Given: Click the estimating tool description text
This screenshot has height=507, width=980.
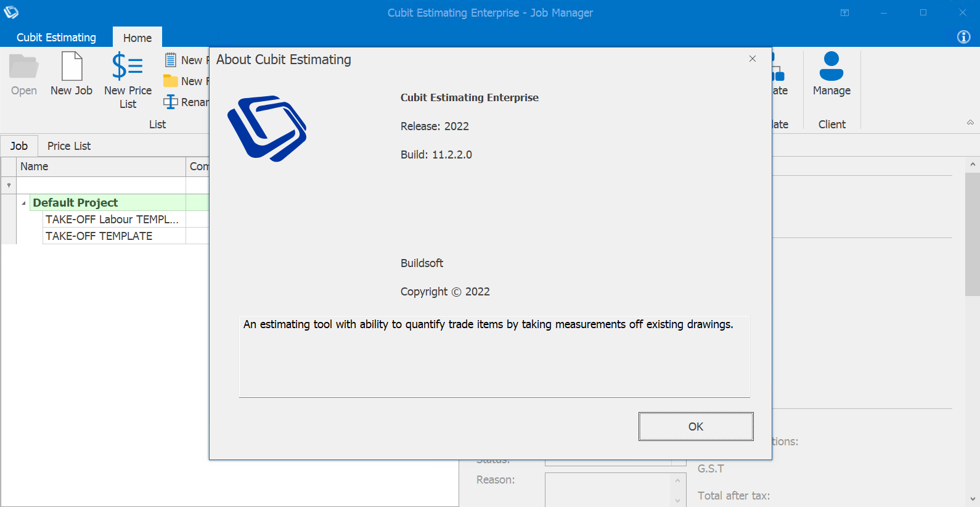Looking at the screenshot, I should point(488,324).
